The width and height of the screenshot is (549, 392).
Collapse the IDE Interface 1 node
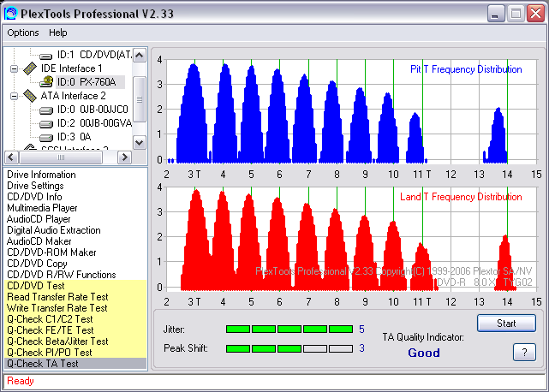click(x=14, y=68)
